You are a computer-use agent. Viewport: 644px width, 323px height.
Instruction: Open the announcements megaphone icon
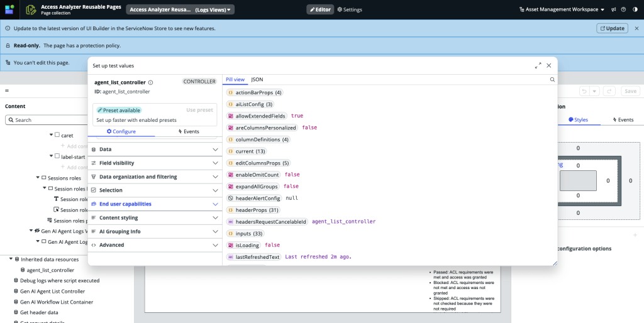(x=614, y=9)
